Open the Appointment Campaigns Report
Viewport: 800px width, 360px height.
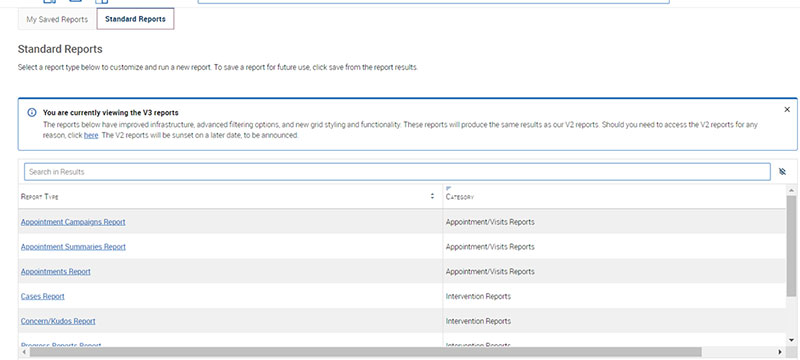[x=73, y=222]
